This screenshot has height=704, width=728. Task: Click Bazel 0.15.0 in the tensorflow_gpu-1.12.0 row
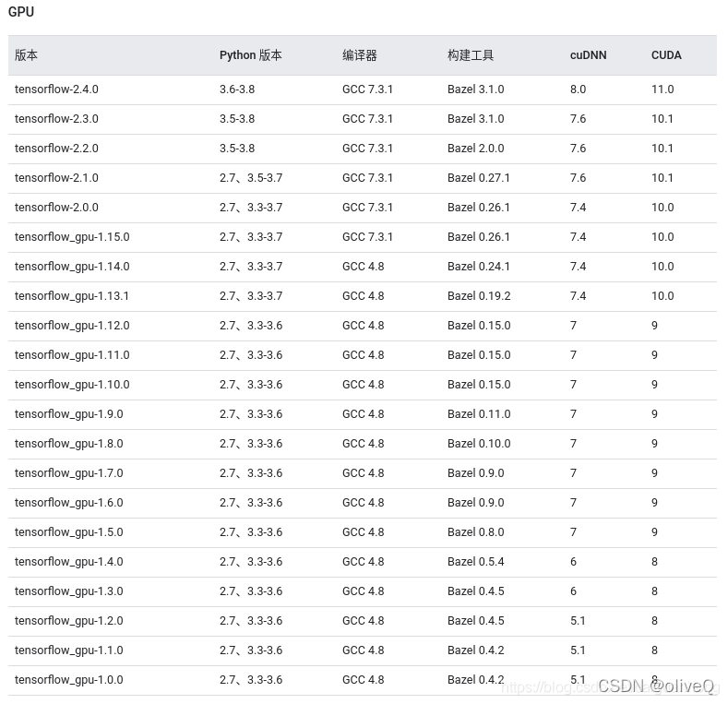tap(479, 326)
